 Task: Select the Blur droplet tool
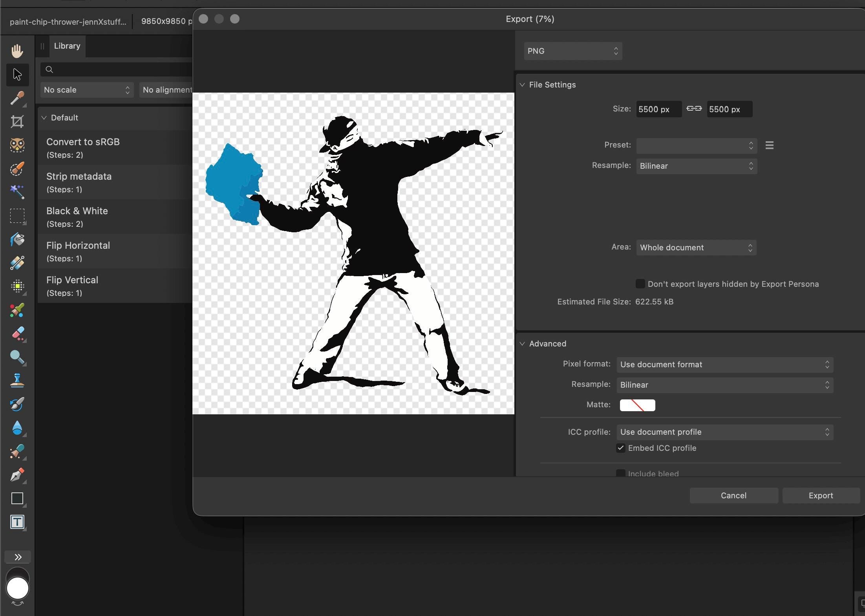click(x=17, y=428)
